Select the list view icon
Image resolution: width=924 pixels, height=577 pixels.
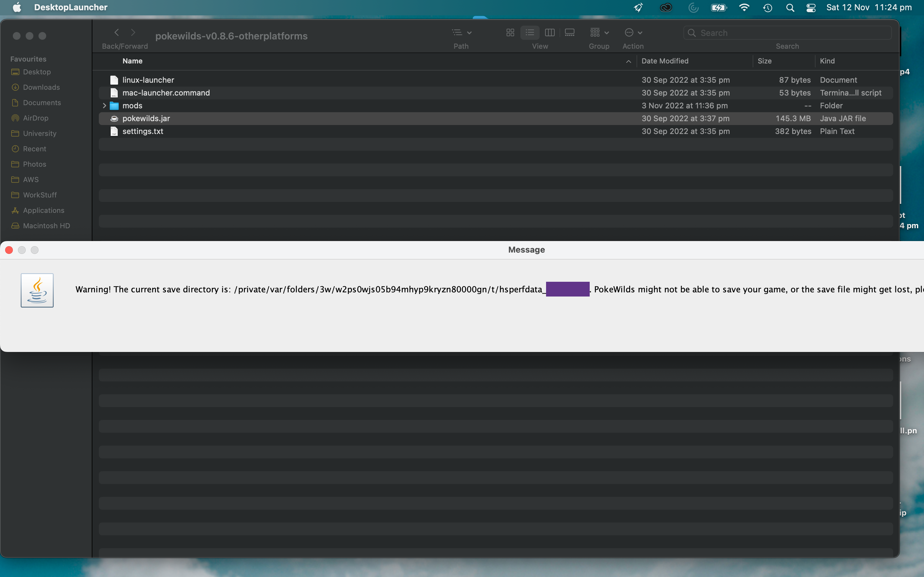[x=530, y=32]
